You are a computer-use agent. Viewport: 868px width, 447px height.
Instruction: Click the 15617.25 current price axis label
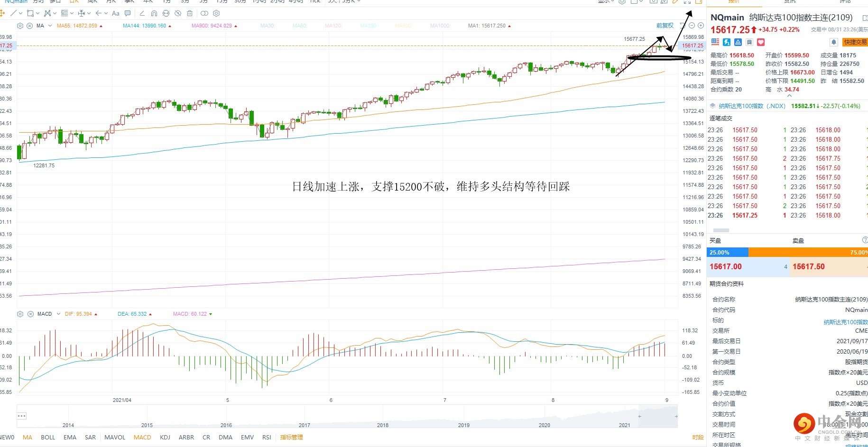coord(693,46)
